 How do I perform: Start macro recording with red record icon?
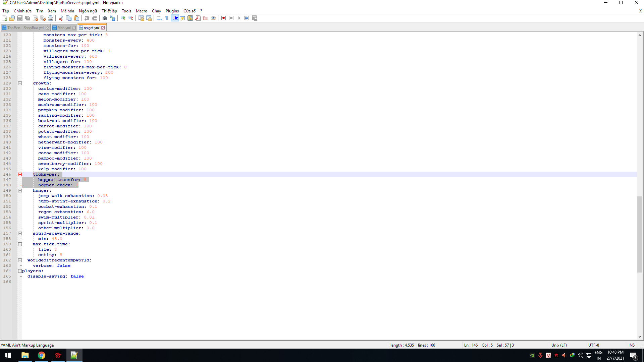(223, 18)
